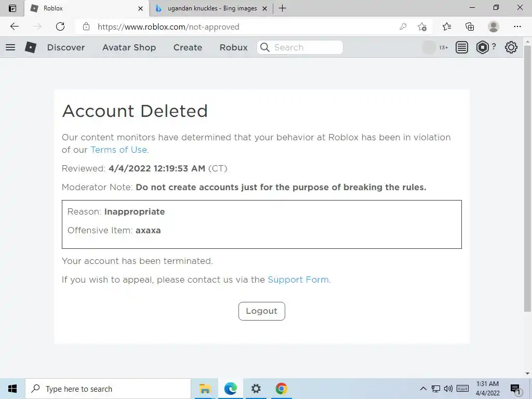Launch Google Chrome from the taskbar
This screenshot has height=399, width=532.
[281, 389]
